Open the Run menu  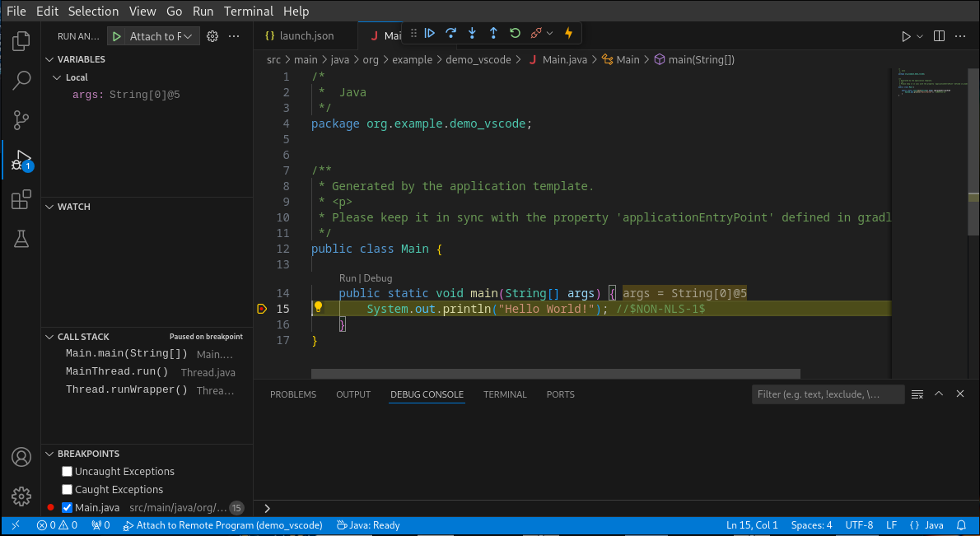pos(203,11)
